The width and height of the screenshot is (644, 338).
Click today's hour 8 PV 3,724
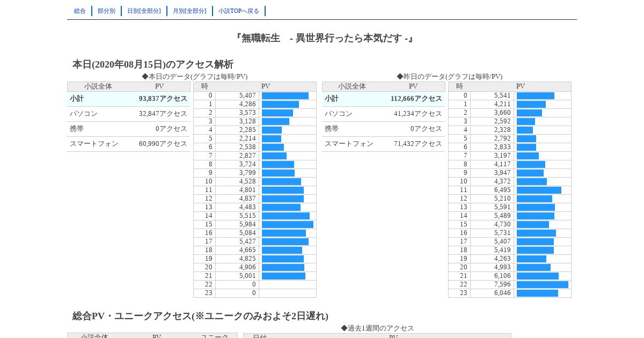247,164
